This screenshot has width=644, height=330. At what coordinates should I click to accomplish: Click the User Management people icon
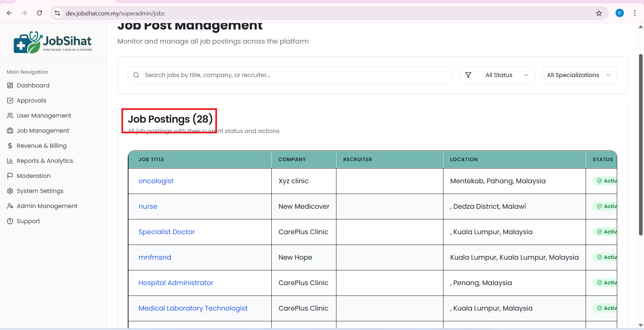click(x=10, y=116)
